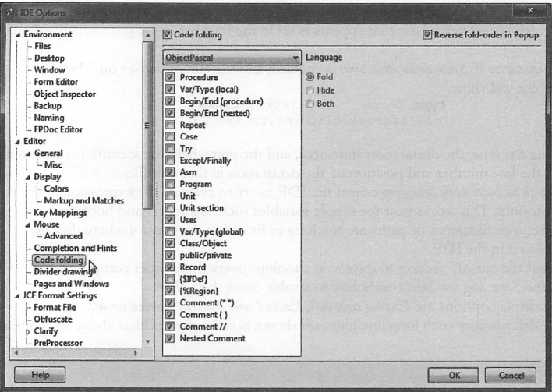Open the ObjectPascal language dropdown
The width and height of the screenshot is (552, 392).
coord(232,58)
